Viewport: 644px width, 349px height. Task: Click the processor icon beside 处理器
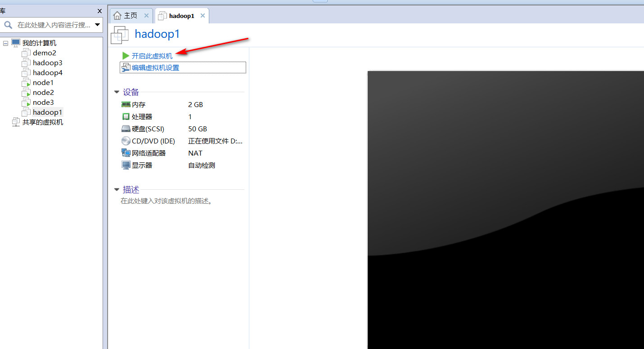pyautogui.click(x=126, y=116)
